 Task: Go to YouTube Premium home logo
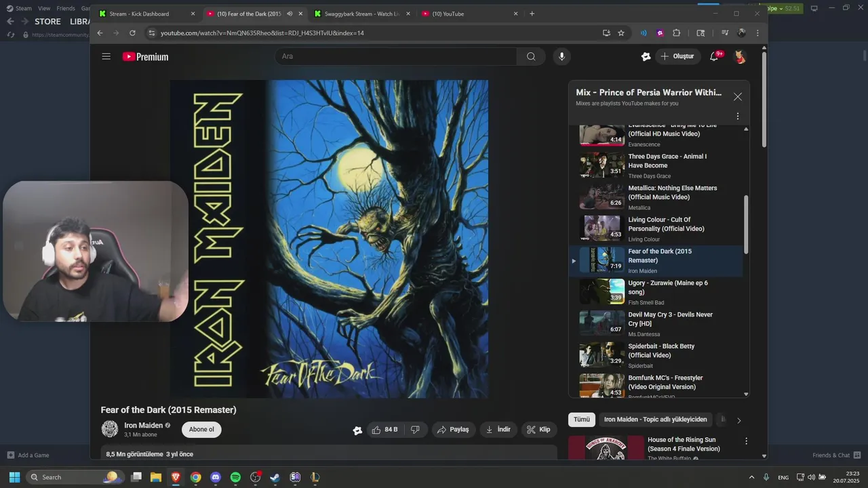(145, 57)
